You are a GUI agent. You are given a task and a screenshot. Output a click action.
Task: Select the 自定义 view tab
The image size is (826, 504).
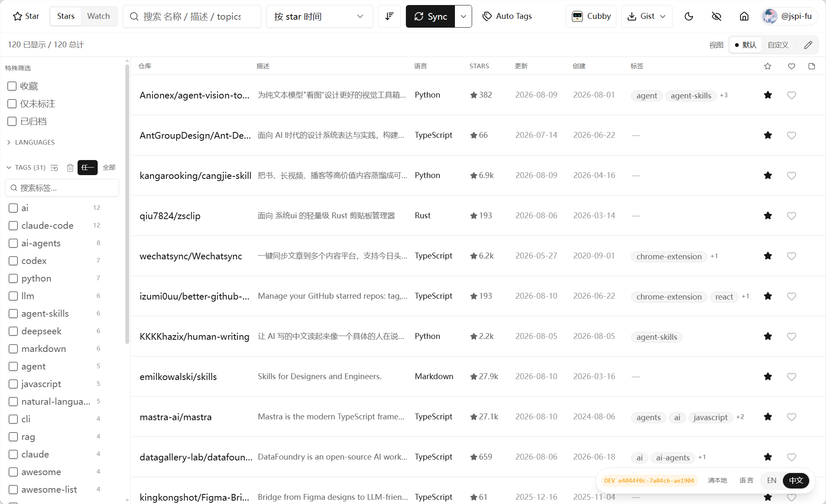[778, 45]
